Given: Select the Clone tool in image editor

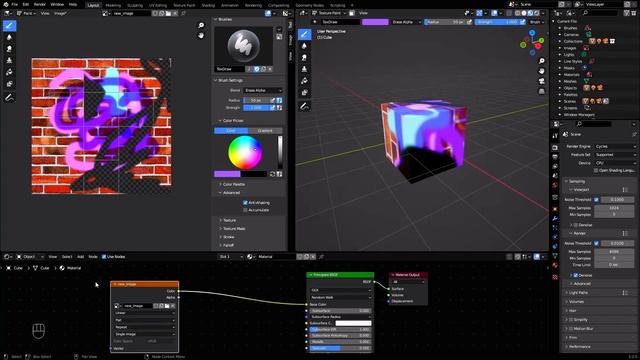Looking at the screenshot, I should 9,60.
